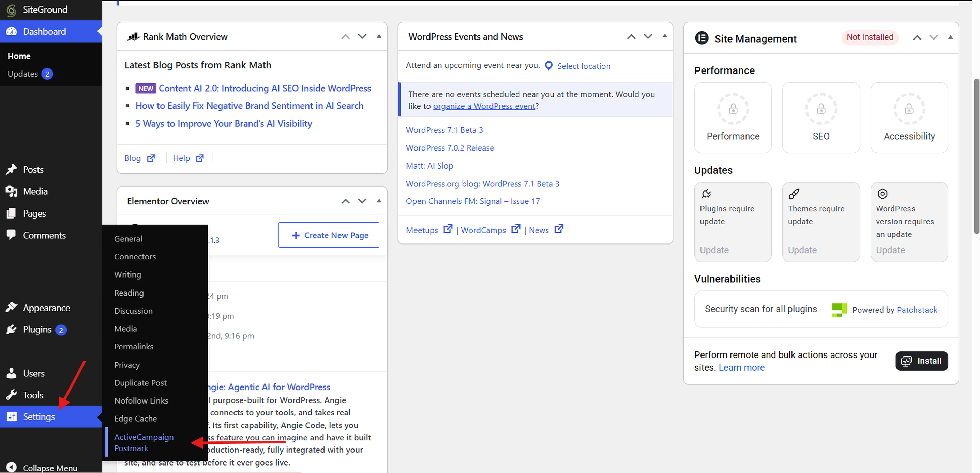Click the NEW badge on Content AI post
980x473 pixels.
click(x=146, y=89)
